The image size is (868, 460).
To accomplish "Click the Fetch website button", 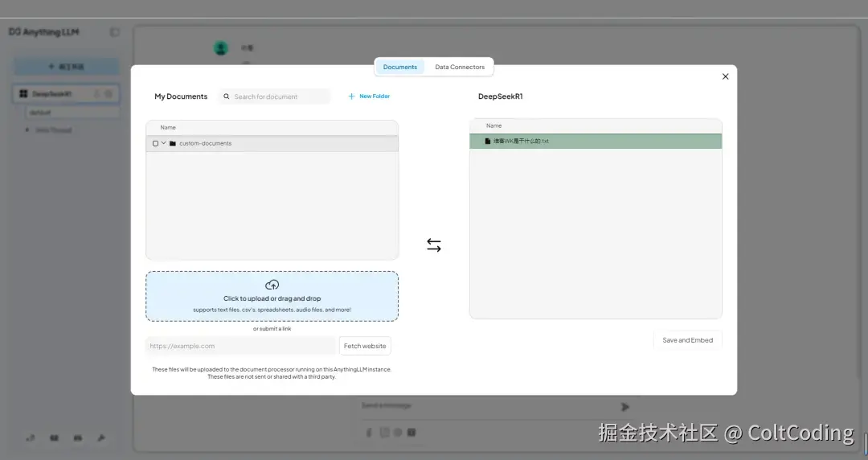I will coord(365,346).
